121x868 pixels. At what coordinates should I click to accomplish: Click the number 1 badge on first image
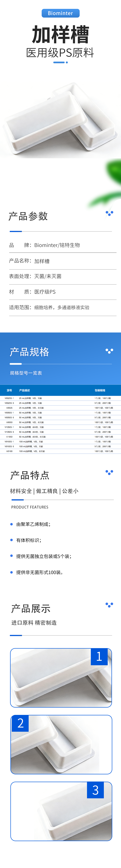(x=99, y=656)
